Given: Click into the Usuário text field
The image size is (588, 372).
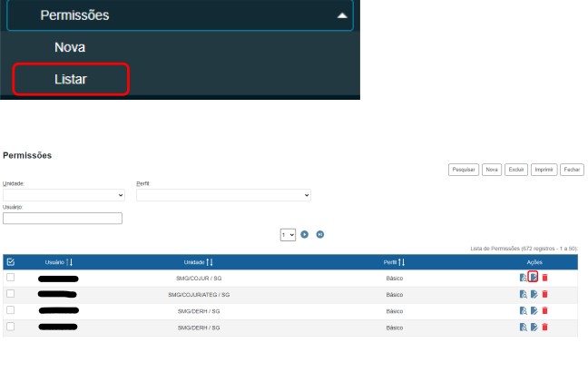Looking at the screenshot, I should (x=63, y=218).
